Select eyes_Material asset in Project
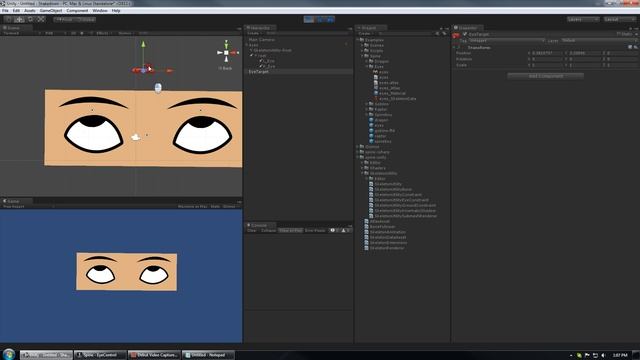640x360 pixels. [x=392, y=93]
